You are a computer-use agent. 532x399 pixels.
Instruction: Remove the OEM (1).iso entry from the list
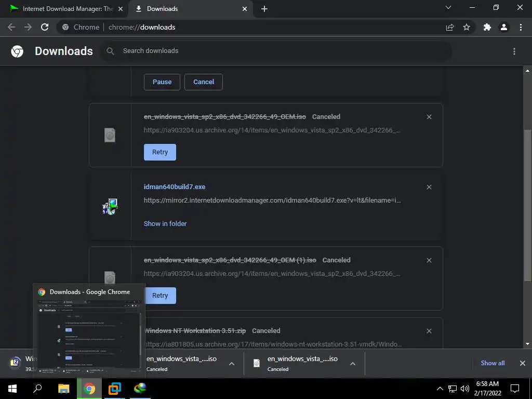[x=429, y=260]
